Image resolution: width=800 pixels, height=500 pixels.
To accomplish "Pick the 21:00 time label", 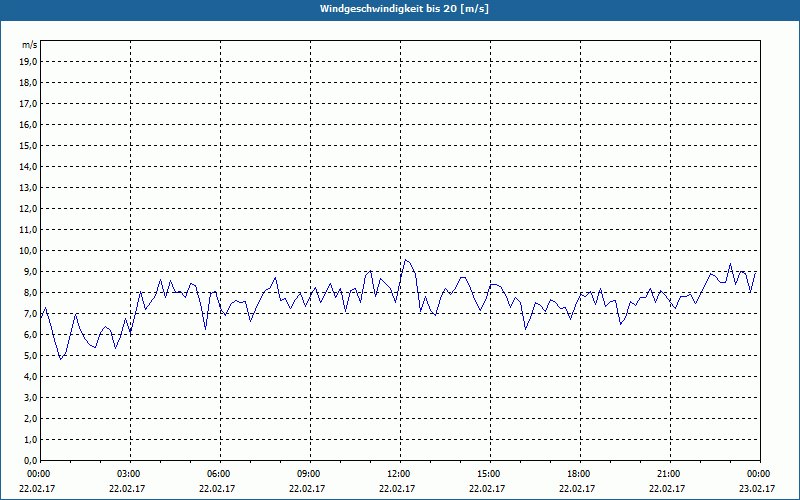I will (x=669, y=474).
